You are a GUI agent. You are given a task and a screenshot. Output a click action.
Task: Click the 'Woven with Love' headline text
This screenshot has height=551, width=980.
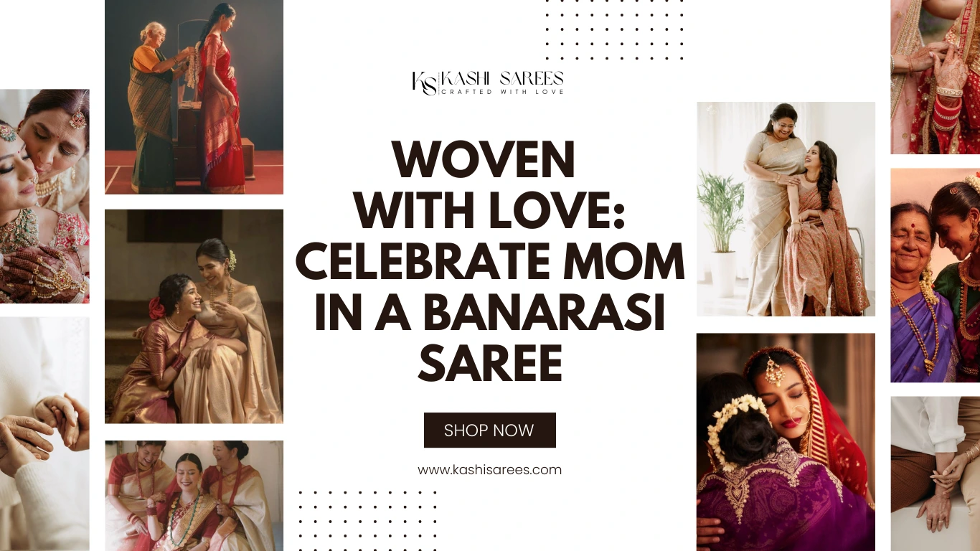point(490,186)
